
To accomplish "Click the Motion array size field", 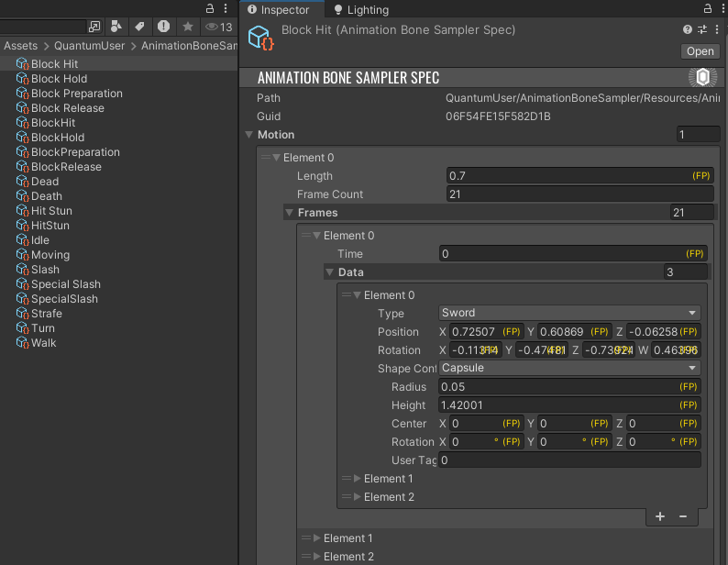I will pyautogui.click(x=698, y=135).
